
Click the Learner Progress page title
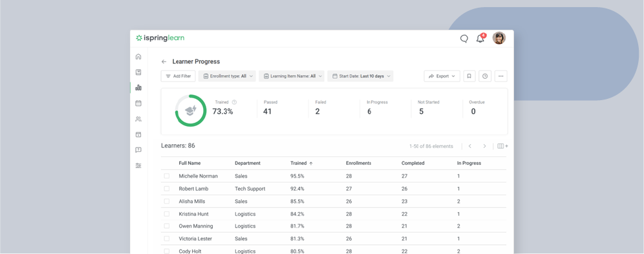click(x=196, y=61)
